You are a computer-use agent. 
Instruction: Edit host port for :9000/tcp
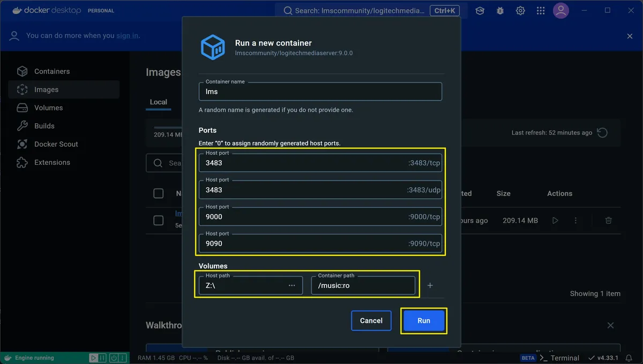[x=320, y=216]
